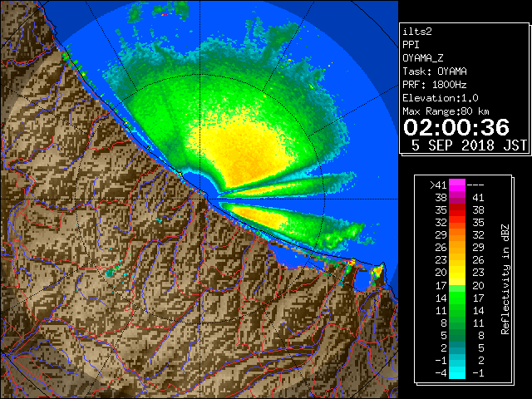Image resolution: width=532 pixels, height=399 pixels.
Task: Click the cyan -4 dBZ legend swatch
Action: point(457,373)
